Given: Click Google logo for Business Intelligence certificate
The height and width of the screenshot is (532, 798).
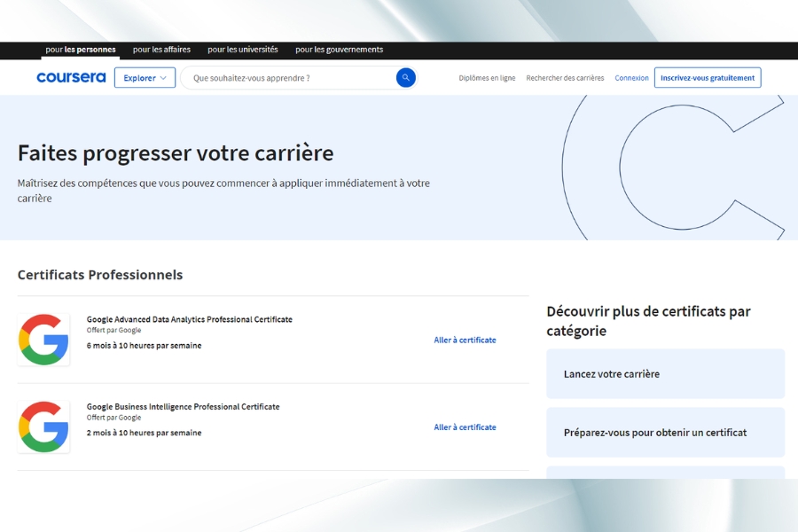Looking at the screenshot, I should click(43, 426).
